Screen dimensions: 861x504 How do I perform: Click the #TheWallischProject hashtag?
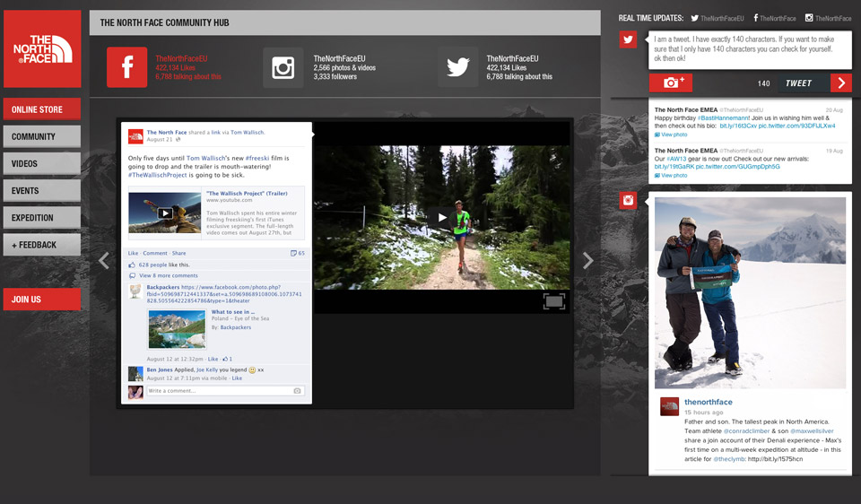point(158,175)
